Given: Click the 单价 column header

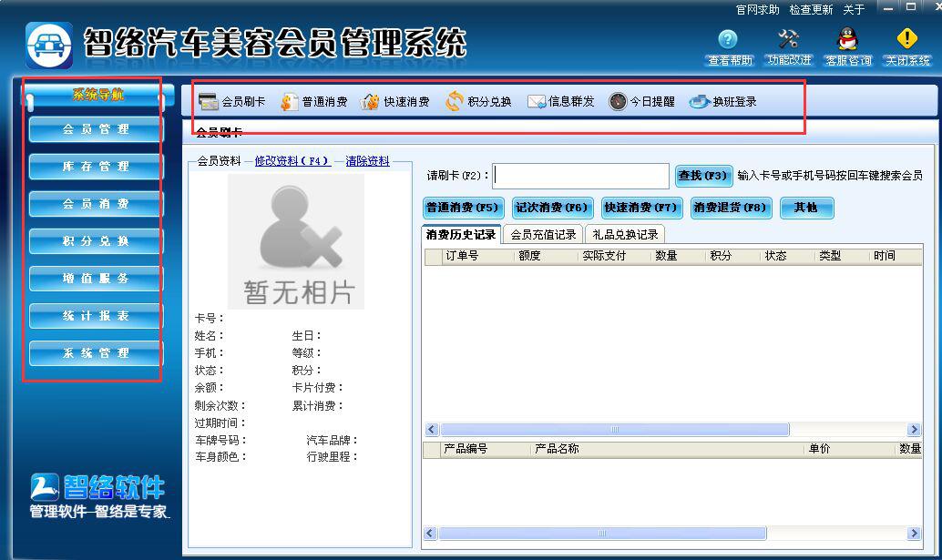Looking at the screenshot, I should (851, 449).
